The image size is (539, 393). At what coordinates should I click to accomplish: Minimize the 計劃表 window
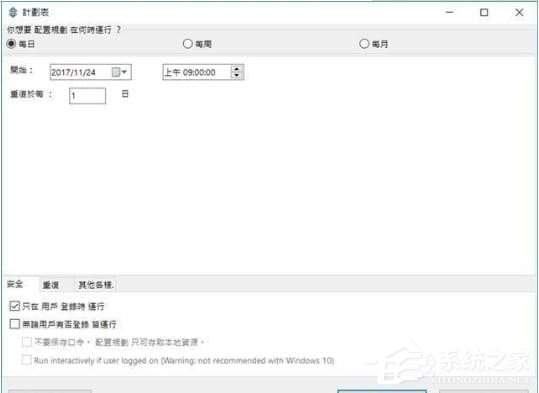pyautogui.click(x=450, y=12)
